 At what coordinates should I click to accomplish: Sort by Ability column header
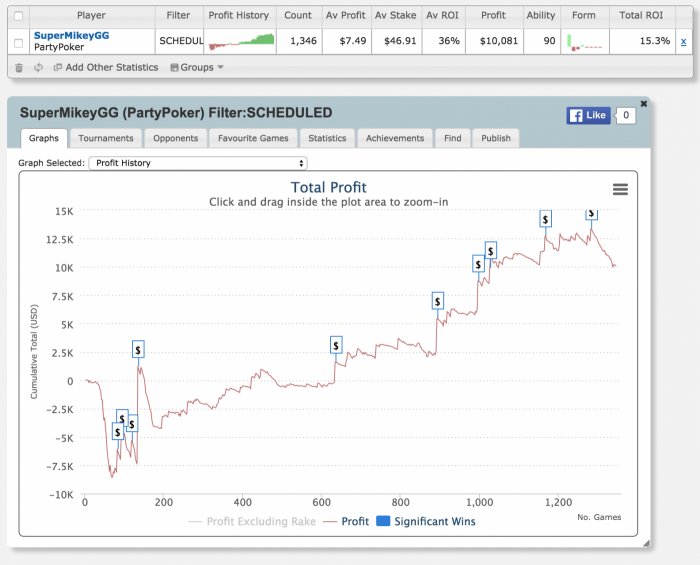[541, 15]
